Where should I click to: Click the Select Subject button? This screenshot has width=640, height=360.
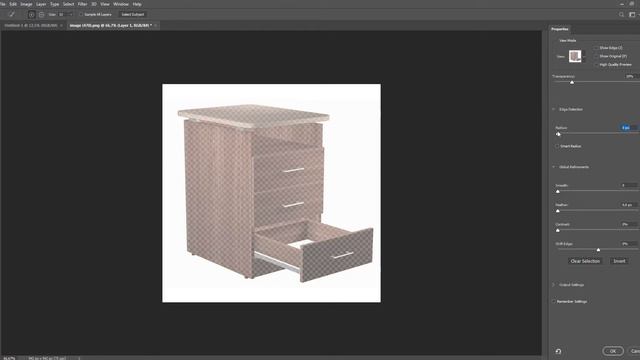tap(133, 14)
